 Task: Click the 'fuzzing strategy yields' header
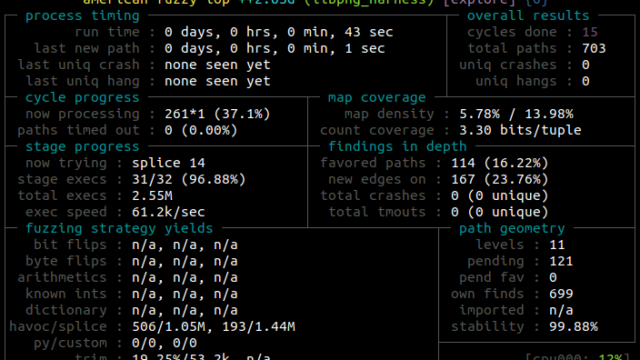point(119,228)
